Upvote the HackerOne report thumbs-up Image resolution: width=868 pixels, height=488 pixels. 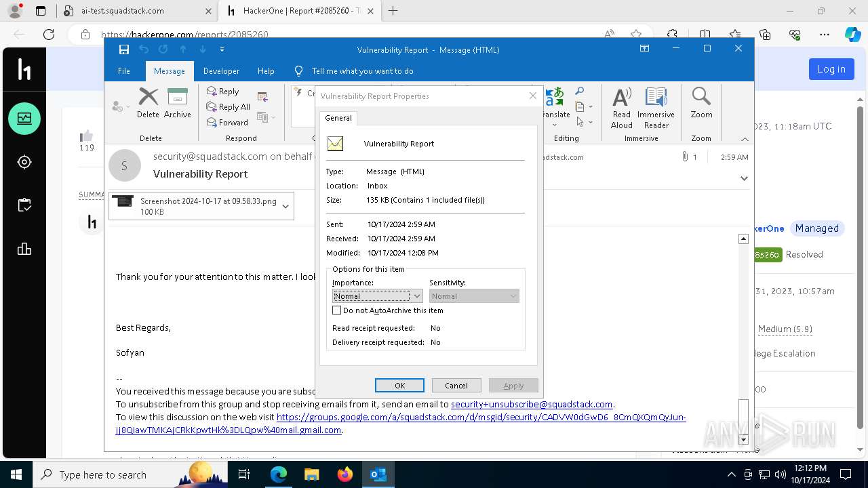[87, 136]
